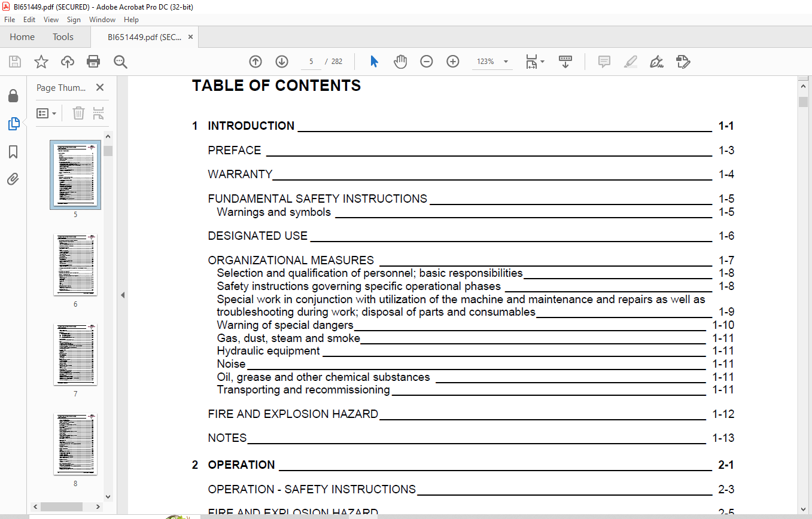Open the sign document pen icon
The height and width of the screenshot is (519, 812).
pyautogui.click(x=657, y=62)
